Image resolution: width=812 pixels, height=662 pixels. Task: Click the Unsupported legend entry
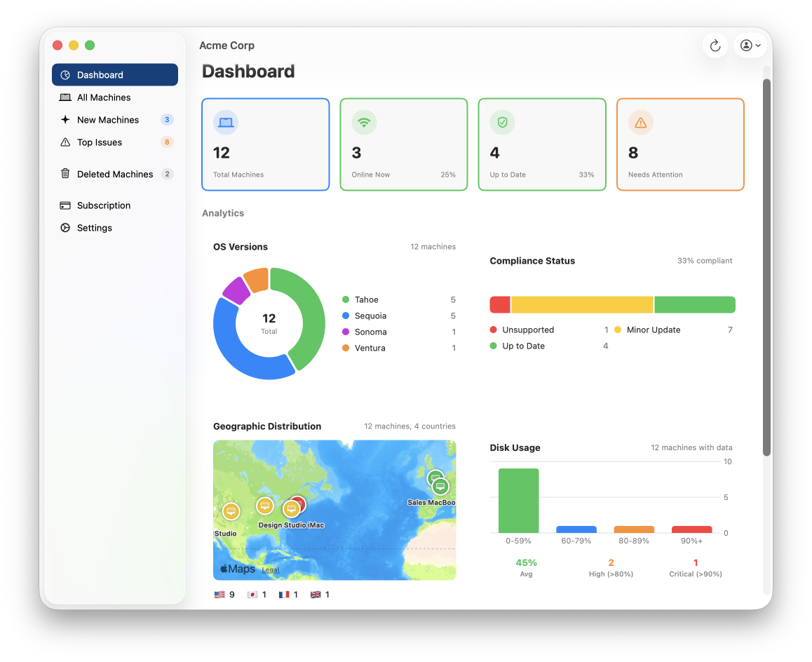click(x=549, y=330)
